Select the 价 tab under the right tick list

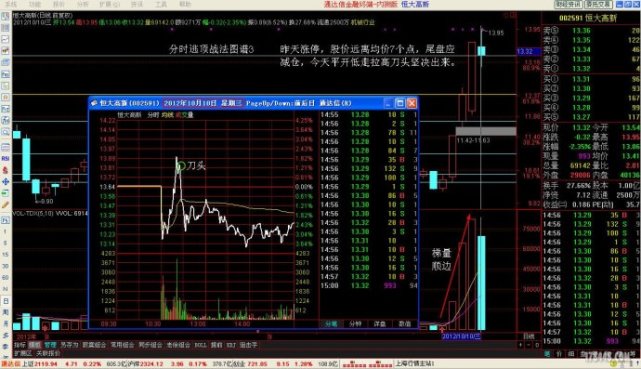(x=559, y=353)
